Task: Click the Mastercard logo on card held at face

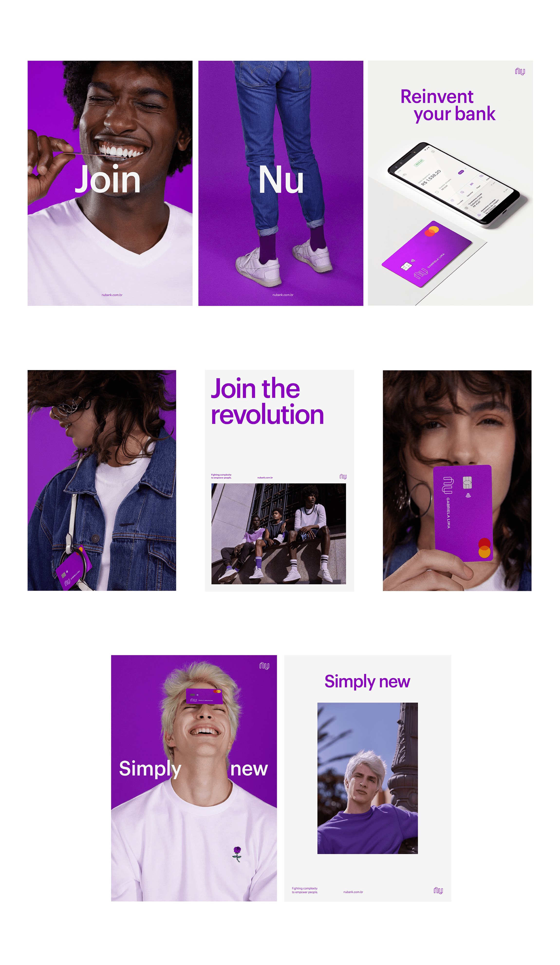Action: (484, 547)
